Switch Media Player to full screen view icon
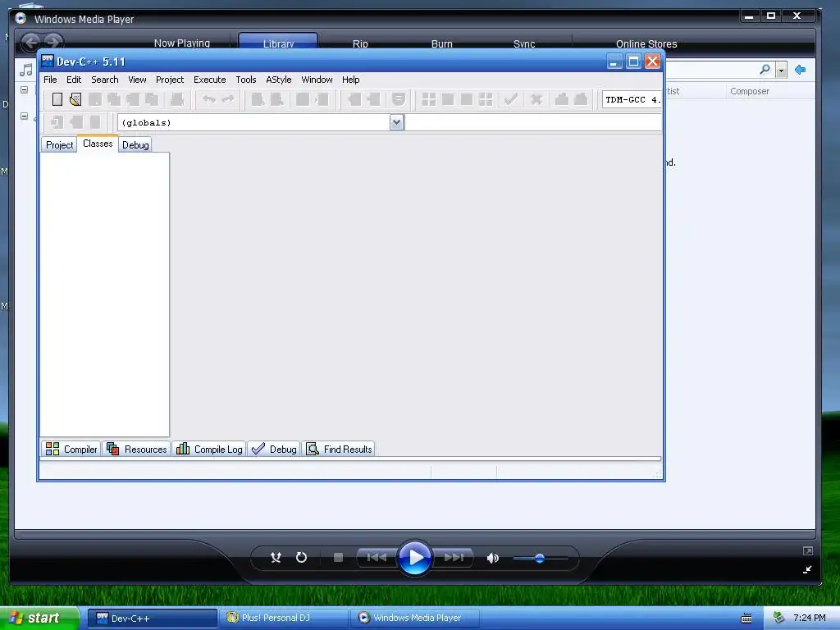840x630 pixels. tap(808, 550)
